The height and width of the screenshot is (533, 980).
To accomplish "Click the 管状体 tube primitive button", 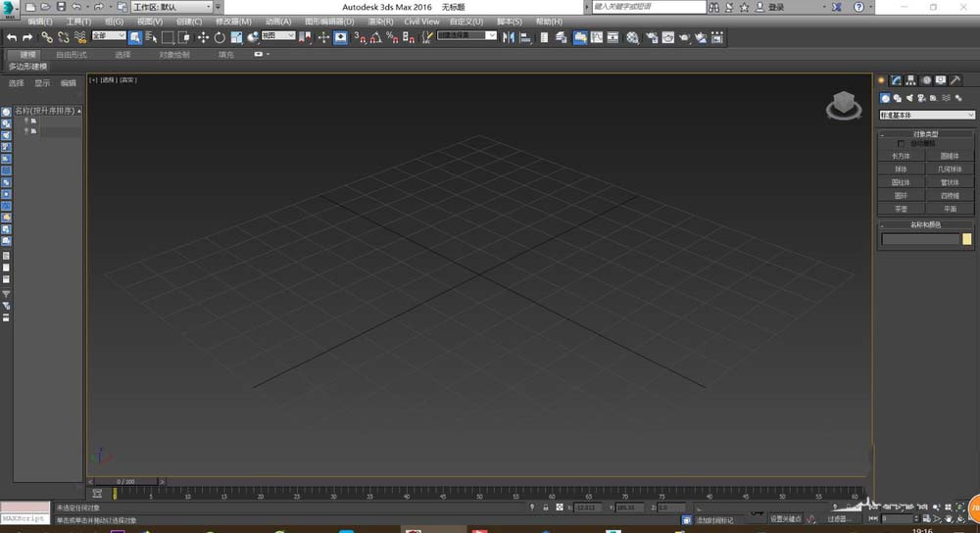I will (950, 182).
